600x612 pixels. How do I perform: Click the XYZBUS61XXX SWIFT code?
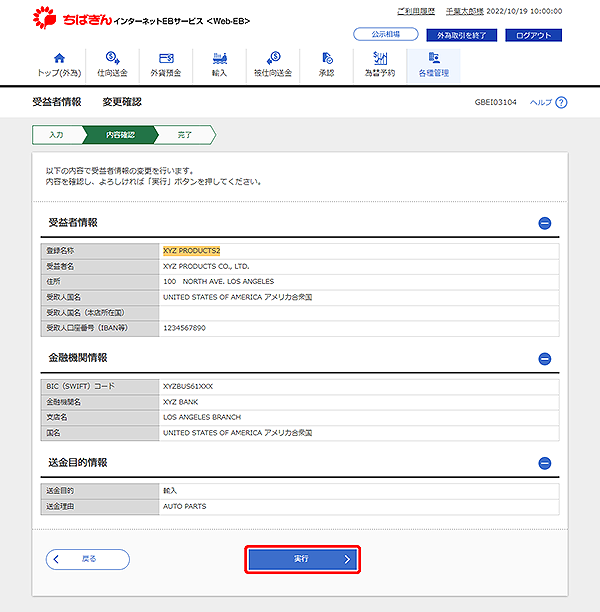188,386
